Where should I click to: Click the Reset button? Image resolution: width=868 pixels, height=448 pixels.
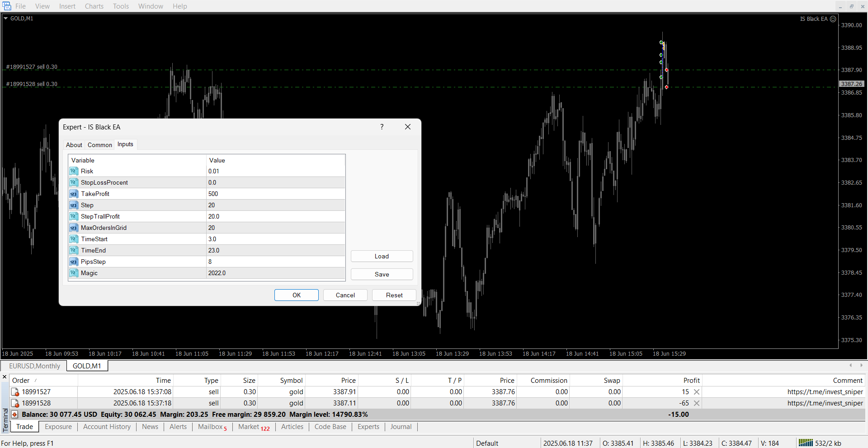tap(394, 295)
